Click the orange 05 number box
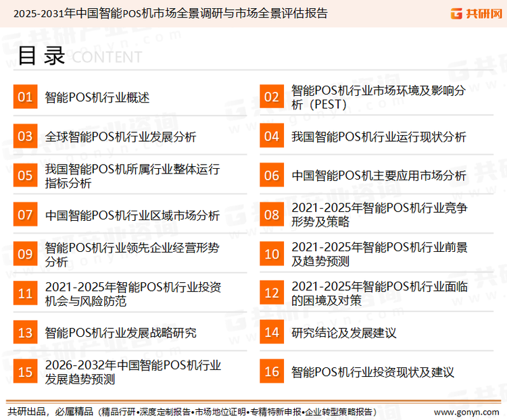The width and height of the screenshot is (507, 420). (x=25, y=175)
